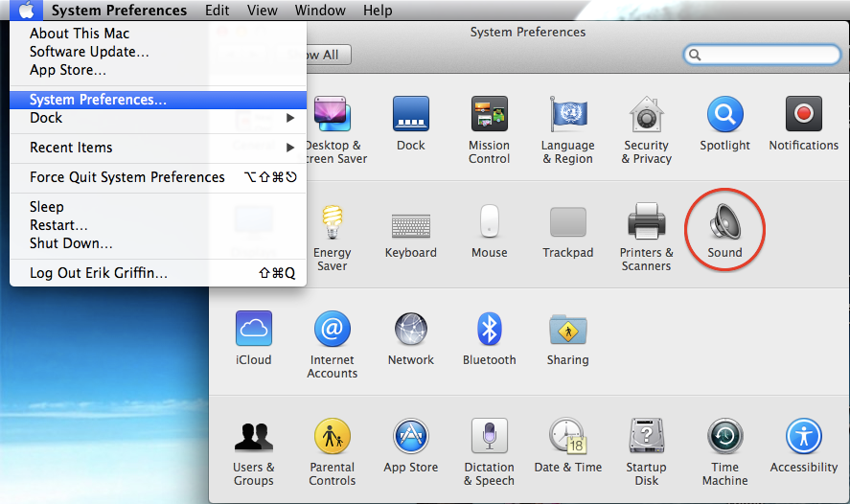The image size is (850, 504).
Task: Open Accessibility preferences
Action: coord(803,446)
